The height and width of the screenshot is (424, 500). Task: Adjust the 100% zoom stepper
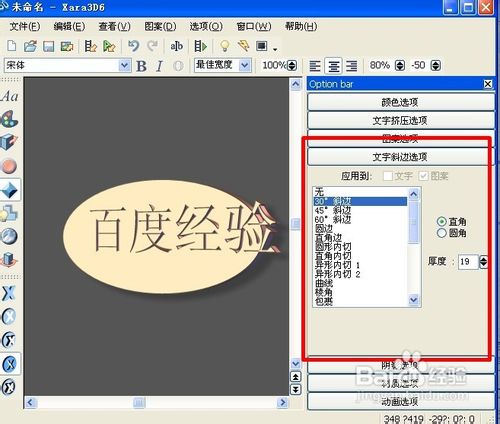pos(292,66)
